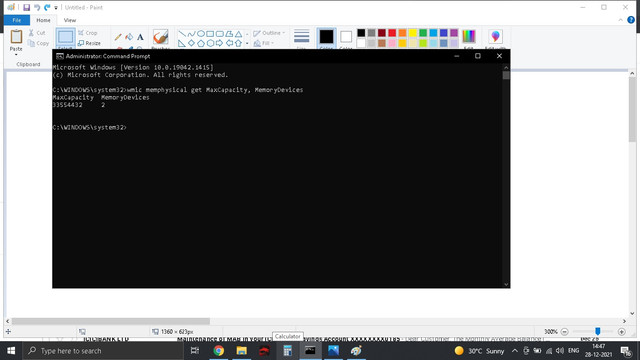Click the Crop button
The height and width of the screenshot is (360, 640).
(x=88, y=33)
